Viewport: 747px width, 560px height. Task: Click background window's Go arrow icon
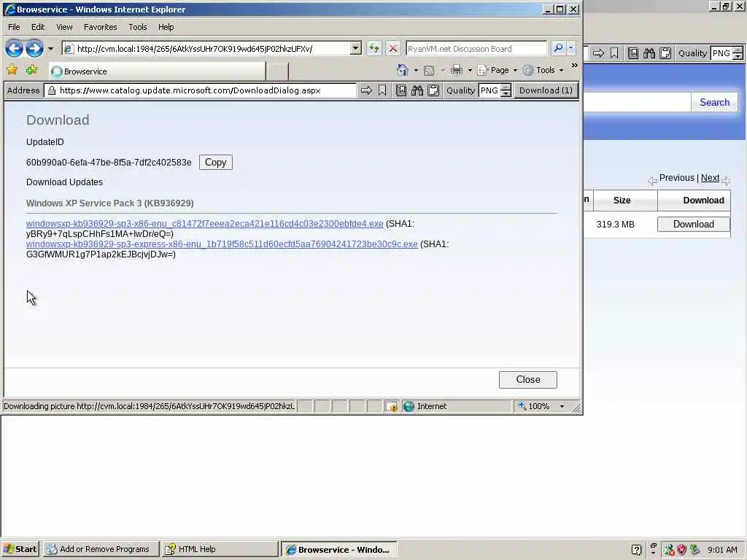[598, 53]
